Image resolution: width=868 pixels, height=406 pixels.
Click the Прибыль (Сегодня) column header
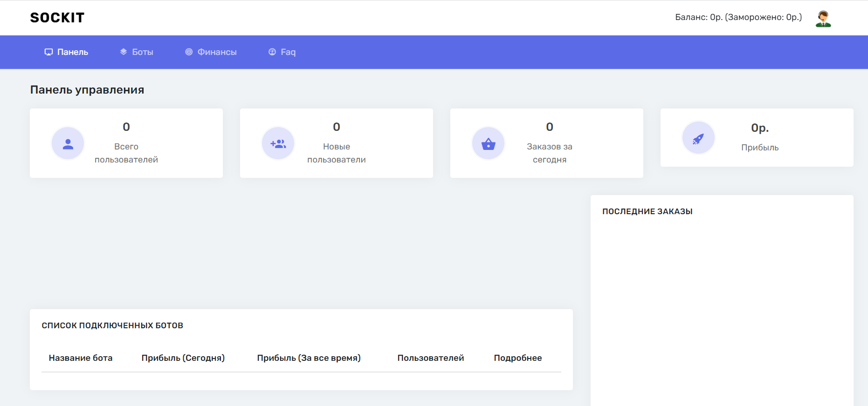(183, 358)
